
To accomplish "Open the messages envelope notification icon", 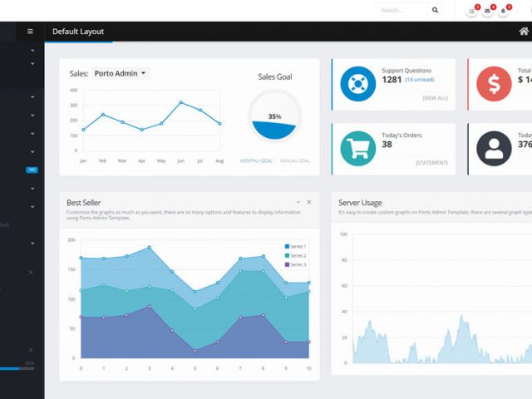I will pyautogui.click(x=488, y=11).
